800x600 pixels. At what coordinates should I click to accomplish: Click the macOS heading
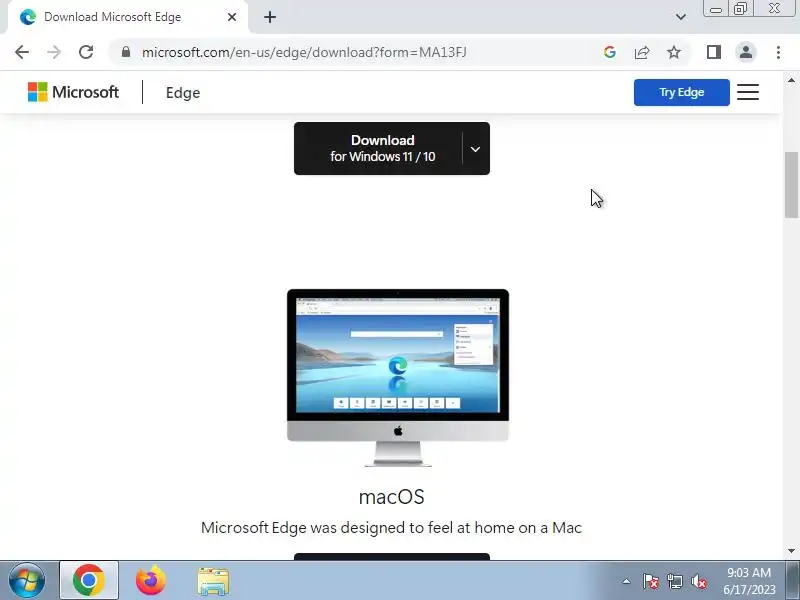coord(391,497)
